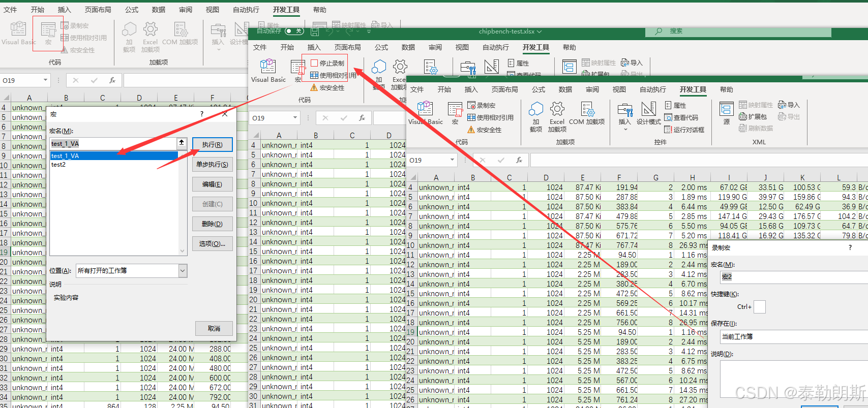Open customize quick access toolbar dropdown
Viewport: 868px width, 408px height.
tap(369, 32)
